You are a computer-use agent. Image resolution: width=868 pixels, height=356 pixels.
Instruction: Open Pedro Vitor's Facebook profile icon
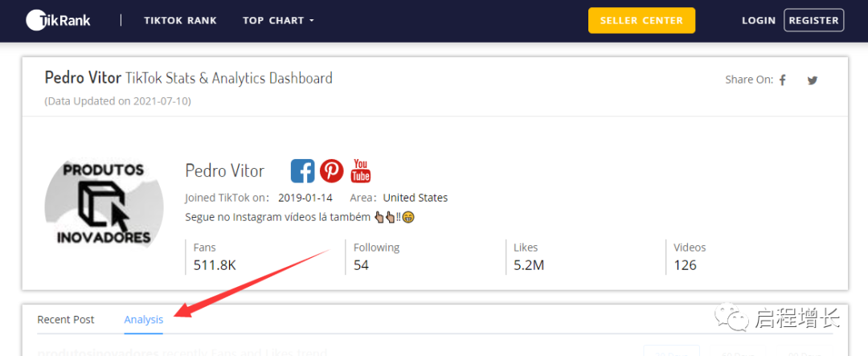click(303, 171)
